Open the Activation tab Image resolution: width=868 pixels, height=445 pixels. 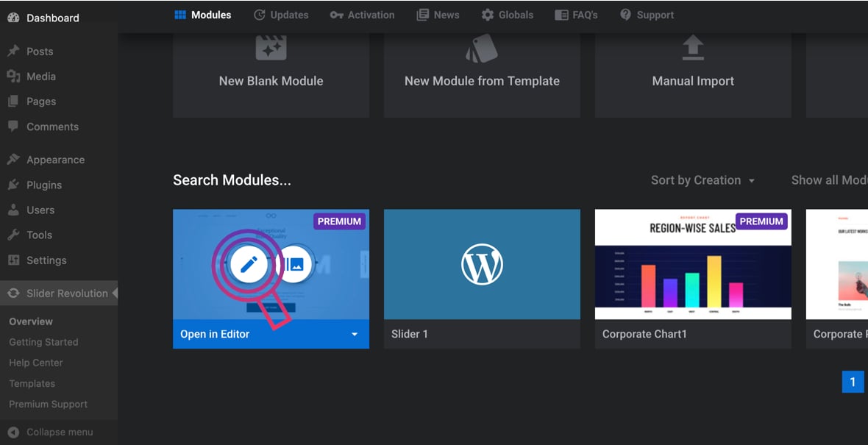click(x=362, y=15)
